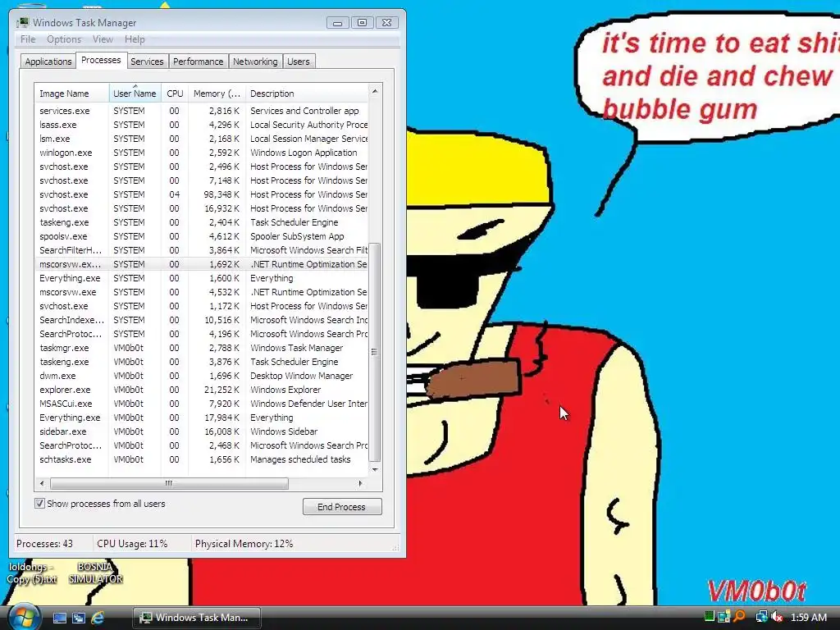Screen dimensions: 840x630
Task: Select VM0b0t Everything.exe using 17,984 K
Action: [202, 418]
